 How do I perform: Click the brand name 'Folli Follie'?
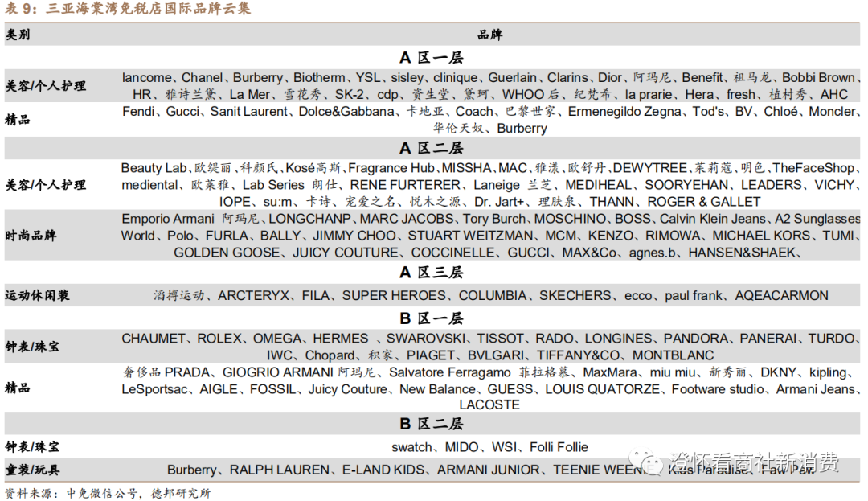coord(559,447)
